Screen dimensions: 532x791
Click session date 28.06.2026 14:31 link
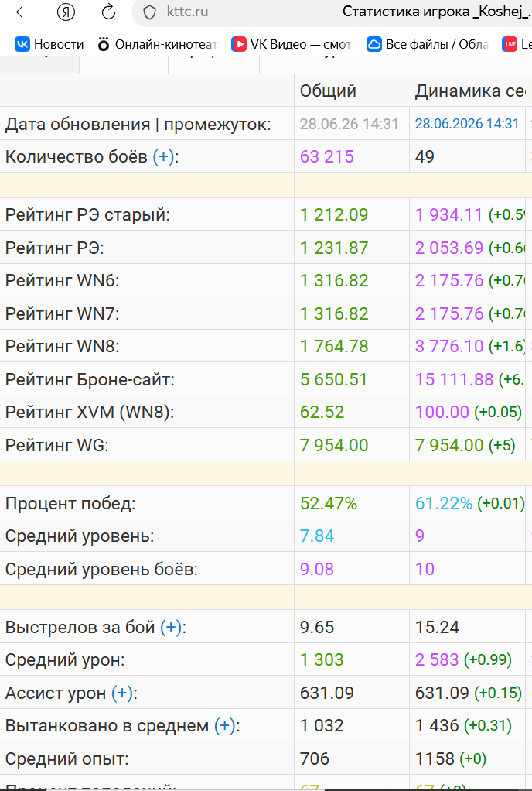coord(467,124)
